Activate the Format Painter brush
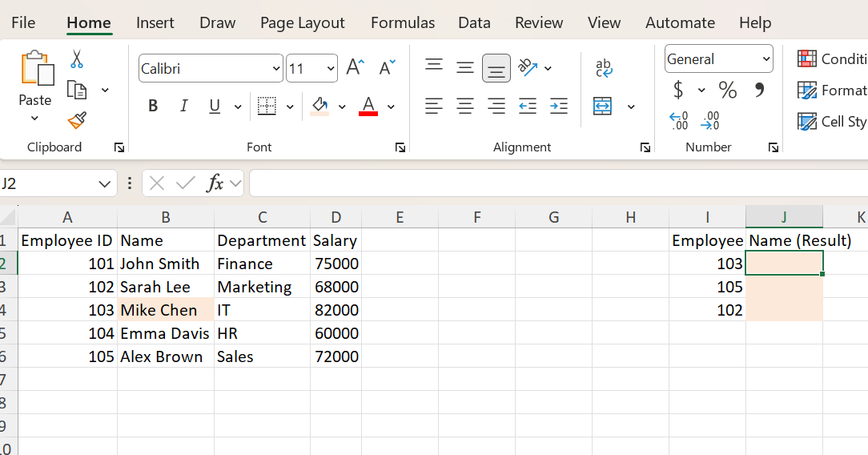The height and width of the screenshot is (455, 868). (77, 120)
